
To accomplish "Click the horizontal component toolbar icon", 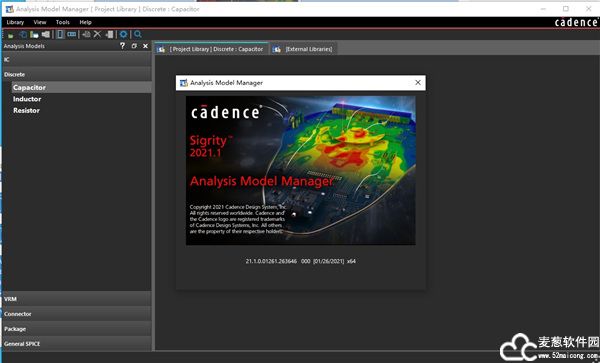I will 72,34.
